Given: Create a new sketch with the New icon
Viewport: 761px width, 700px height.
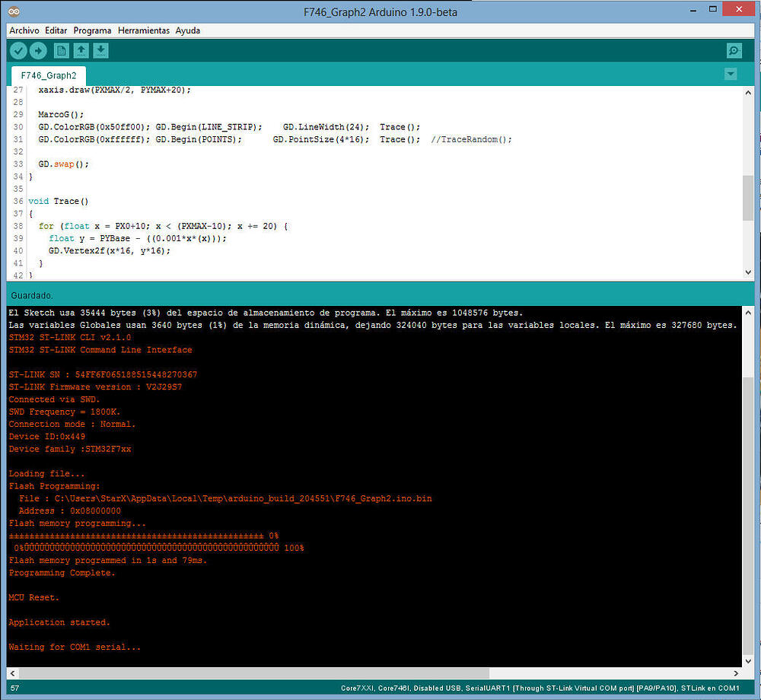Looking at the screenshot, I should [61, 50].
